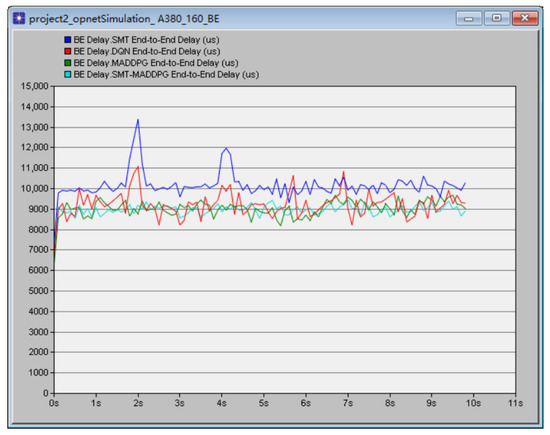Minimize the project2_opnetSimulation window
The width and height of the screenshot is (550, 435).
pyautogui.click(x=469, y=18)
